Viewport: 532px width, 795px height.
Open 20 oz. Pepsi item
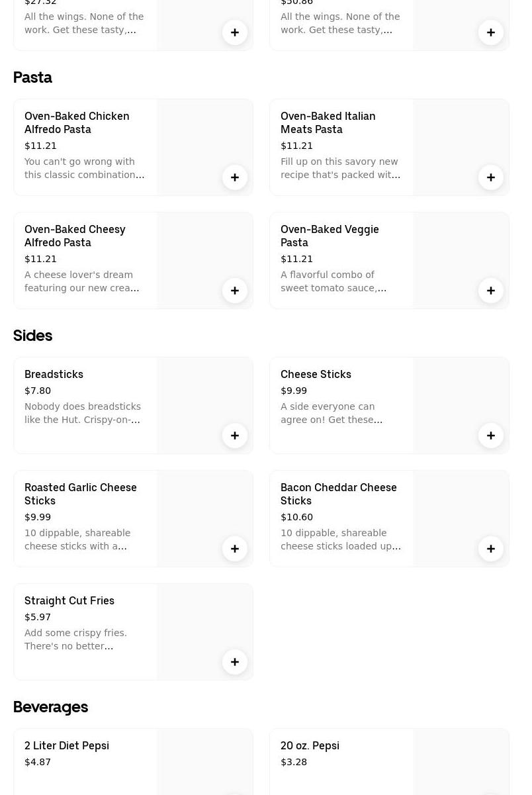tap(310, 745)
